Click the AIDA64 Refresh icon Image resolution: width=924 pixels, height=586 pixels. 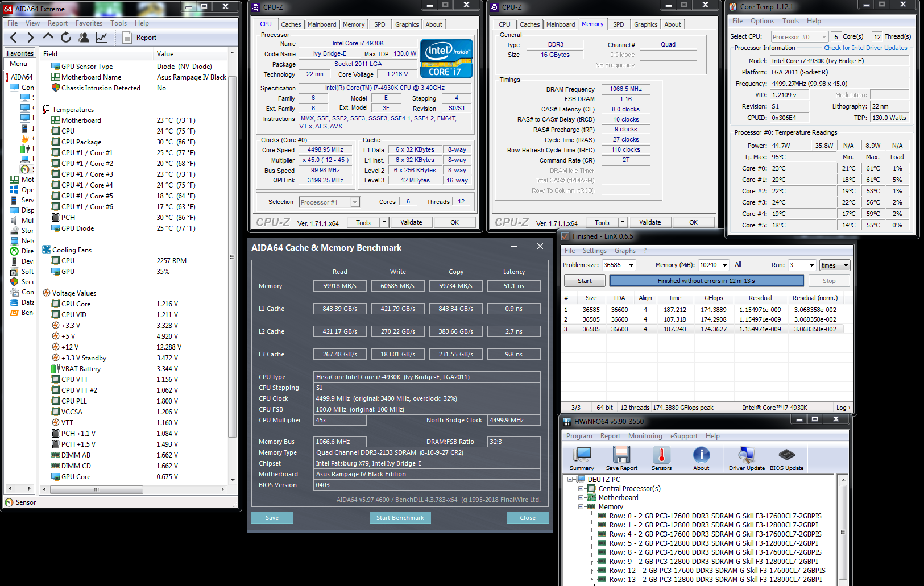(x=66, y=38)
